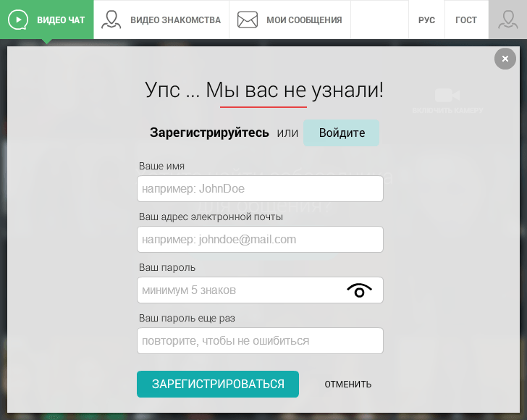
Task: Click the ОТМЕНИТЬ cancel link
Action: click(x=348, y=385)
